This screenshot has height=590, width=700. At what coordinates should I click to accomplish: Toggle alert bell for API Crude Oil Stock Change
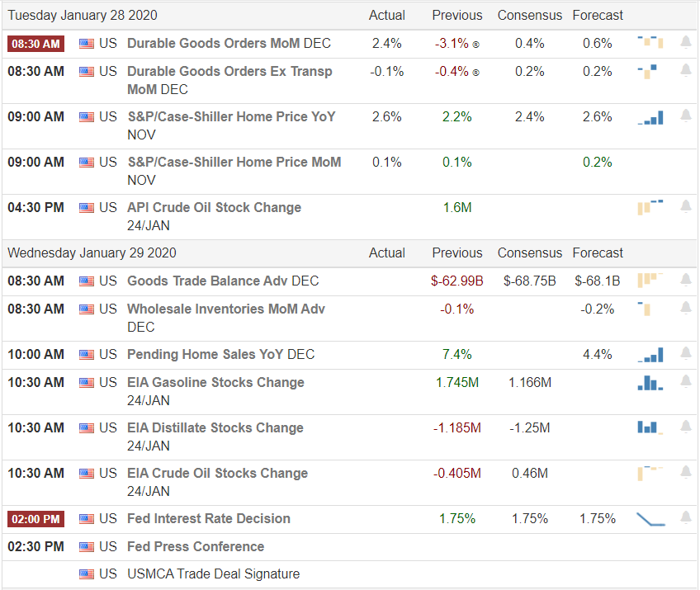[x=685, y=206]
